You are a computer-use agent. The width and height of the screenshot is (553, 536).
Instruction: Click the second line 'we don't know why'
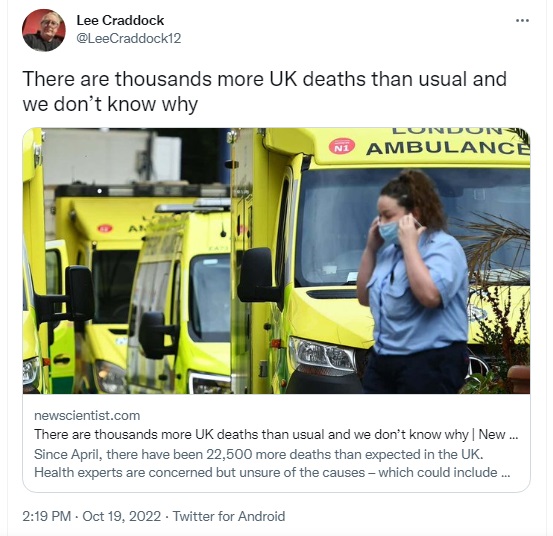tap(110, 104)
